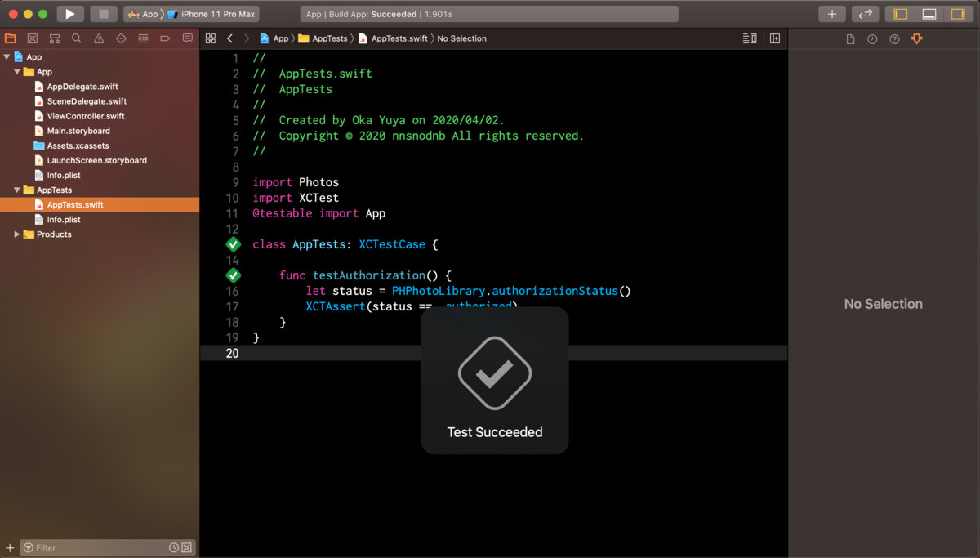The image size is (980, 558).
Task: Show the File inspector
Action: [x=851, y=39]
